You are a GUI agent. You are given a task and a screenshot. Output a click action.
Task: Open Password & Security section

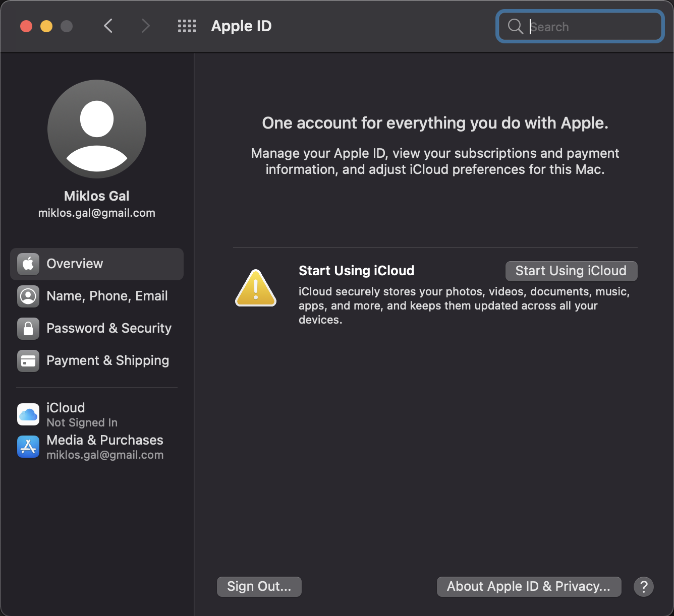click(97, 328)
